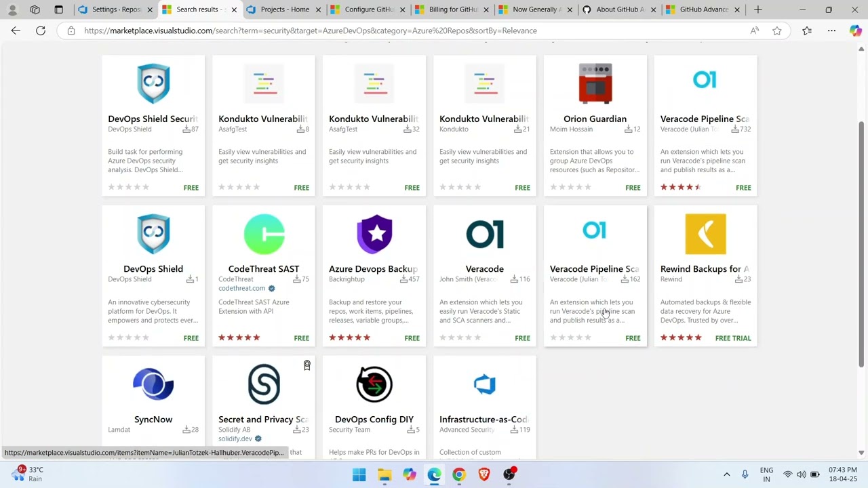This screenshot has height=488, width=868.
Task: Open the Veracode Pipeline Scan icon with 732 downloads
Action: 705,80
